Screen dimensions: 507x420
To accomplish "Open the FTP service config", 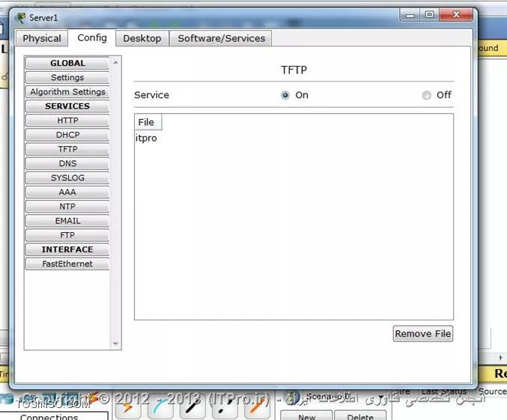I will (x=67, y=235).
